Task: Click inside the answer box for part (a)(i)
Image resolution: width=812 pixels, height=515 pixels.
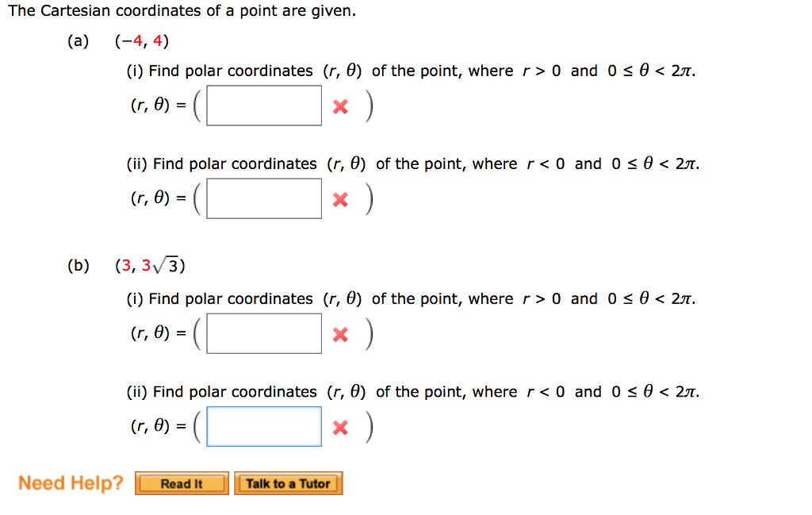Action: (264, 105)
